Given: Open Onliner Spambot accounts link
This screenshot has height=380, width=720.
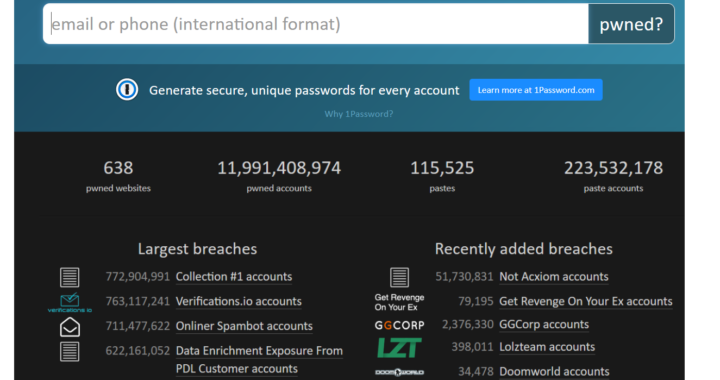Looking at the screenshot, I should [x=244, y=326].
